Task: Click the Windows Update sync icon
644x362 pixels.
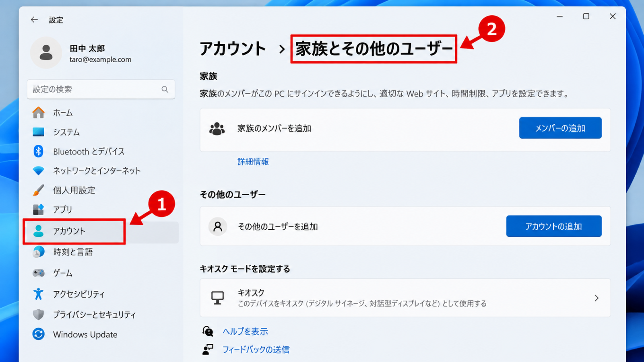Action: click(39, 334)
